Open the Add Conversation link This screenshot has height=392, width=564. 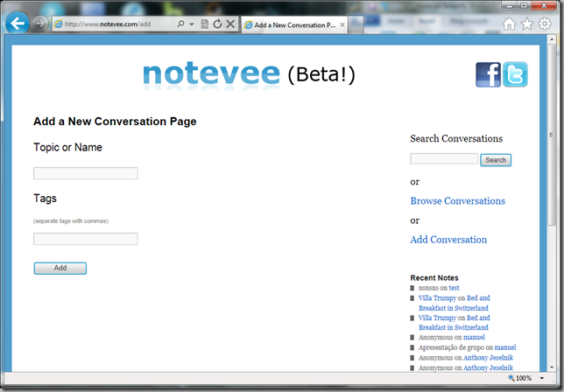448,240
